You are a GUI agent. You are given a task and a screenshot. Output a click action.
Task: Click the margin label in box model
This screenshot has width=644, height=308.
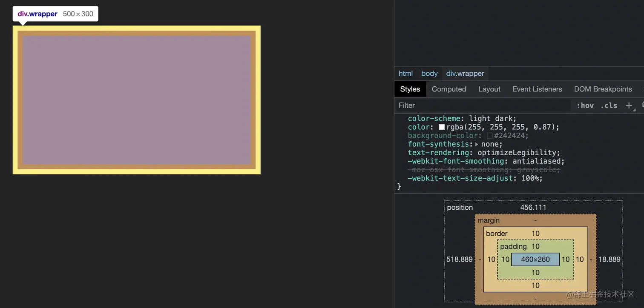pos(489,220)
